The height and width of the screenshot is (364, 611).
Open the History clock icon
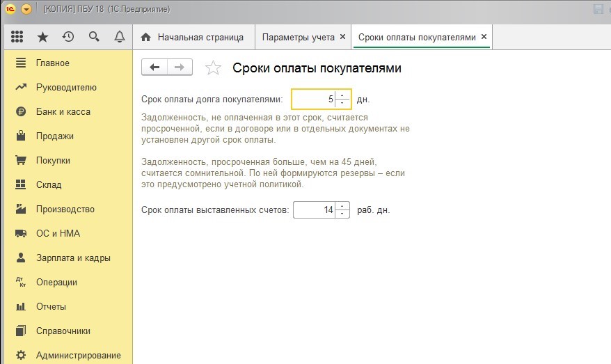point(68,37)
